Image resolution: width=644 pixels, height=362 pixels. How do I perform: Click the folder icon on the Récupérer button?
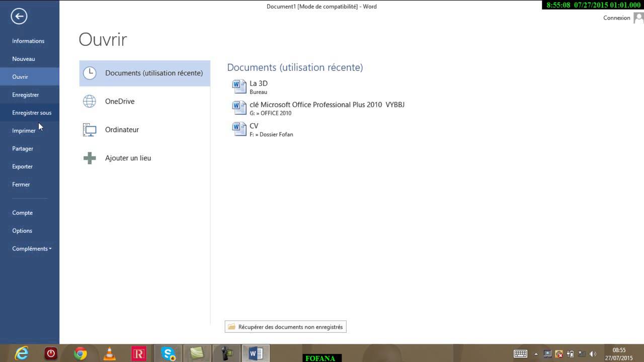coord(232,327)
